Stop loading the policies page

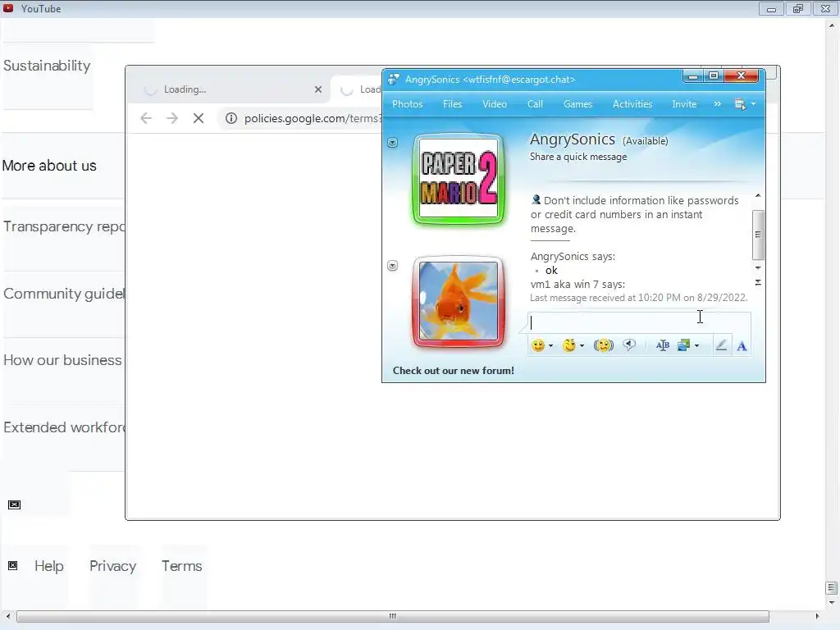pyautogui.click(x=199, y=118)
